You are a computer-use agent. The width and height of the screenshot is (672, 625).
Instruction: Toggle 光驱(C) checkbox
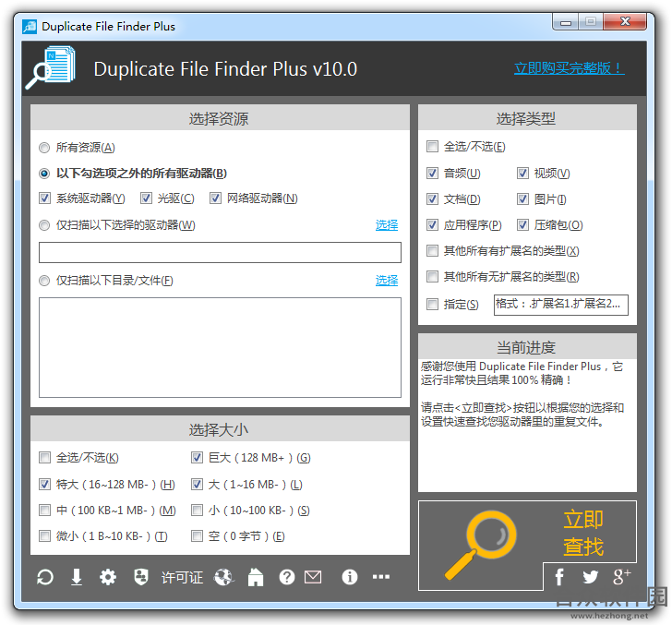pyautogui.click(x=146, y=198)
